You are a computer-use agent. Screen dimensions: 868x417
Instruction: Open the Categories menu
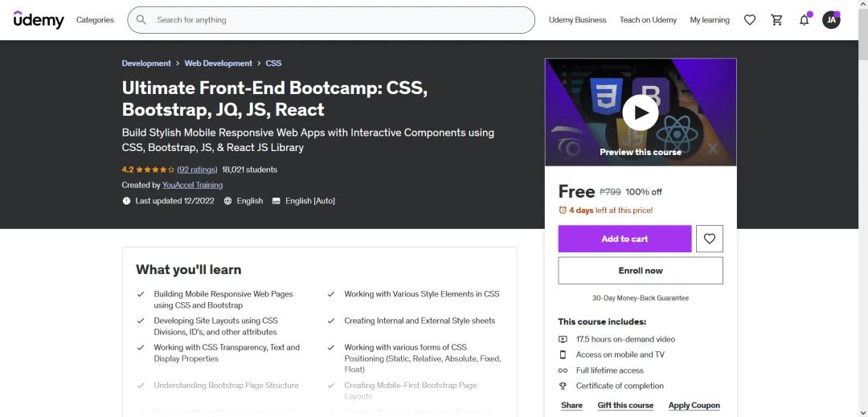(95, 20)
